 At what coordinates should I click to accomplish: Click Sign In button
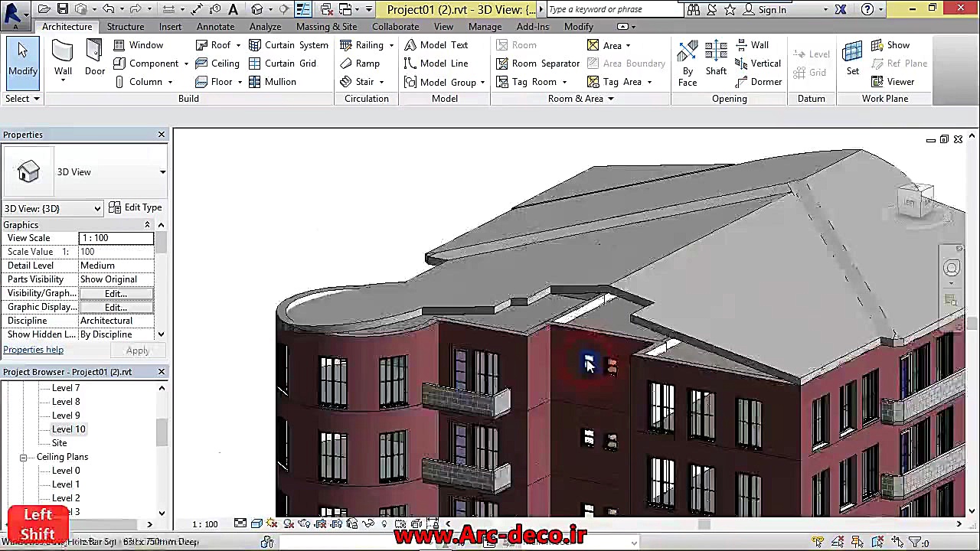point(764,9)
